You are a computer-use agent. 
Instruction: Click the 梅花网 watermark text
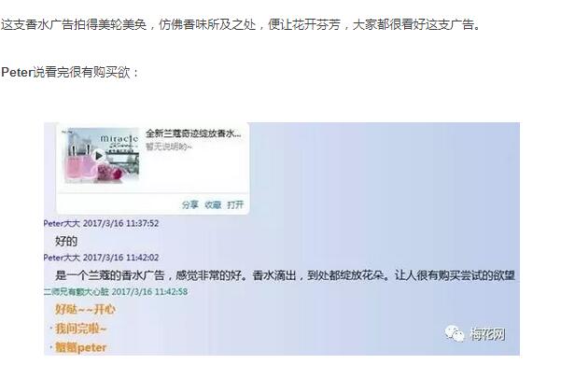coord(487,334)
